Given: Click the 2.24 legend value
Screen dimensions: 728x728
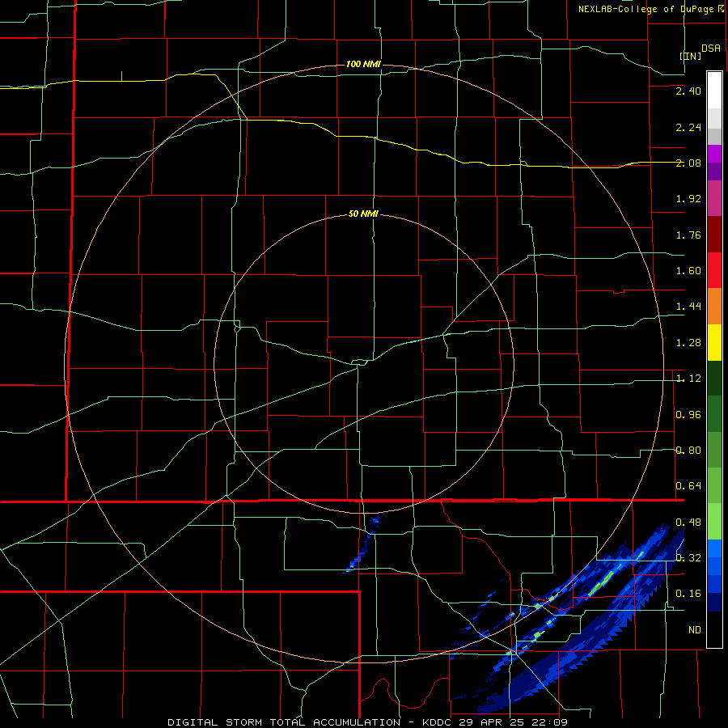Looking at the screenshot, I should pyautogui.click(x=688, y=127).
